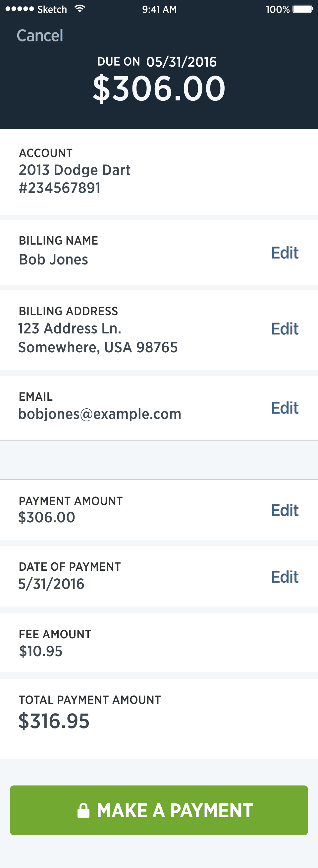
Task: Click the Wi-Fi icon in status bar
Action: pyautogui.click(x=79, y=9)
